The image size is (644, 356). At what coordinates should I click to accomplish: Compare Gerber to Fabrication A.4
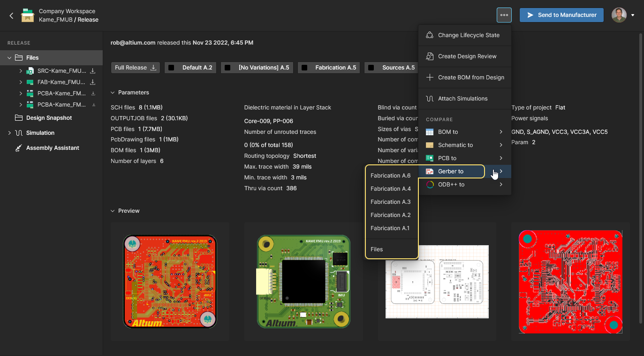pyautogui.click(x=392, y=189)
